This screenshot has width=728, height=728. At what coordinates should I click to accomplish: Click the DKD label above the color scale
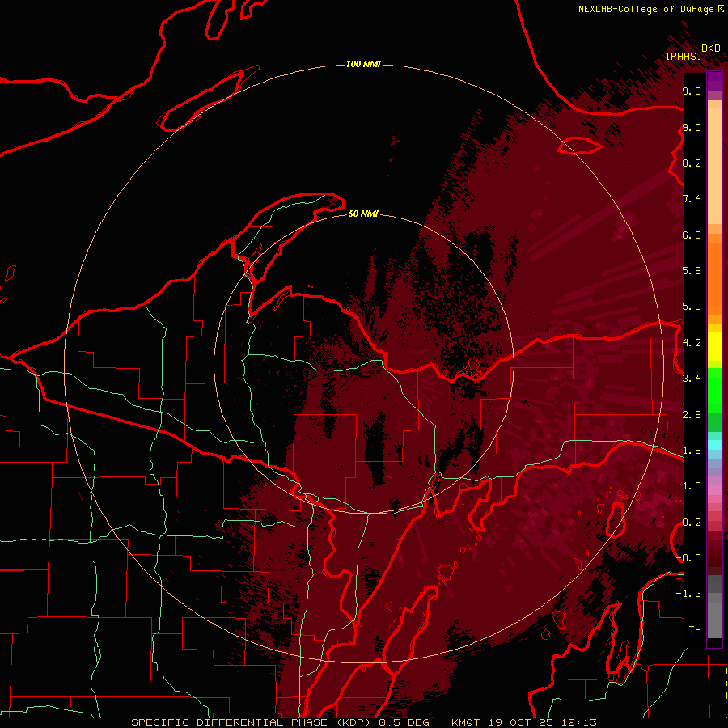(x=711, y=48)
